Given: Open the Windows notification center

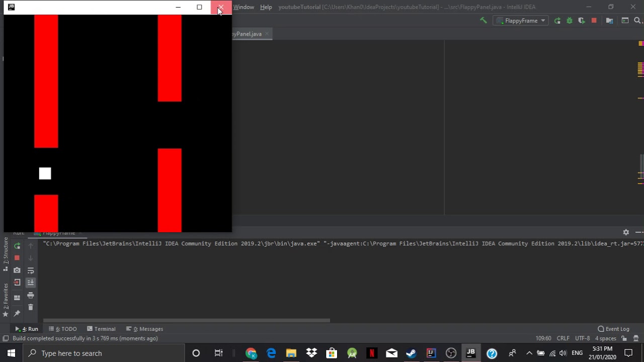Looking at the screenshot, I should pyautogui.click(x=628, y=353).
